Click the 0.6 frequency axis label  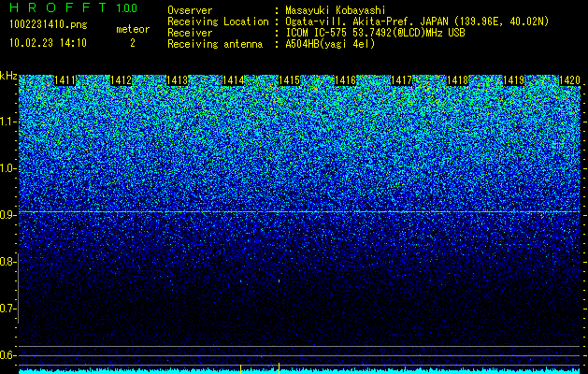(7, 355)
